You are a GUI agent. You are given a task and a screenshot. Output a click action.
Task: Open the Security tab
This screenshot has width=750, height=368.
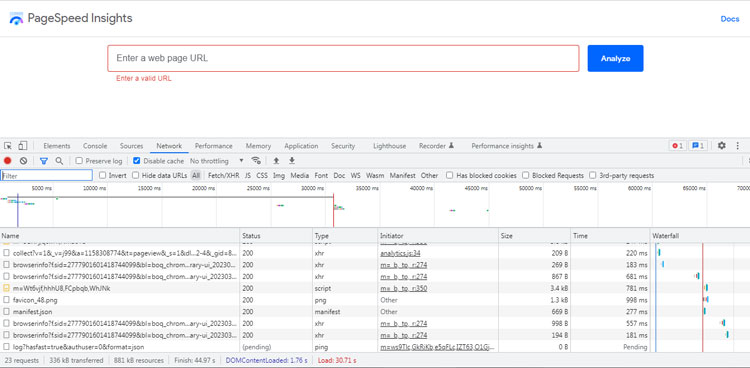[343, 146]
